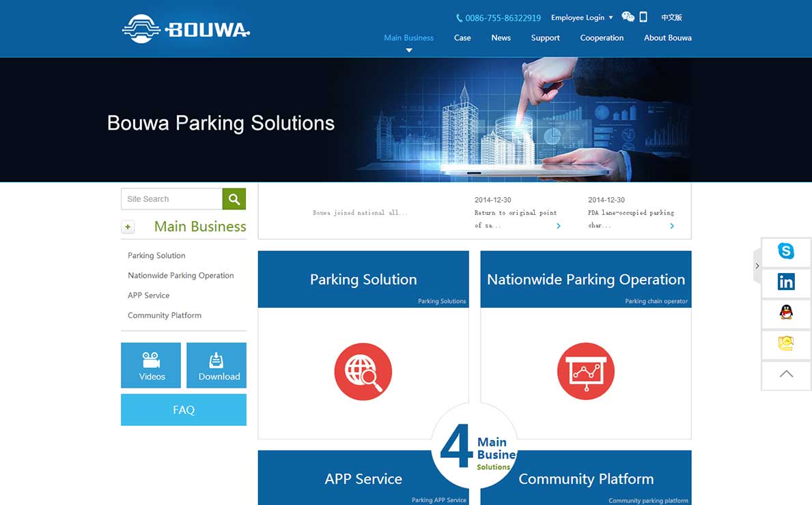
Task: Open the About Bouwa menu item
Action: coord(667,38)
